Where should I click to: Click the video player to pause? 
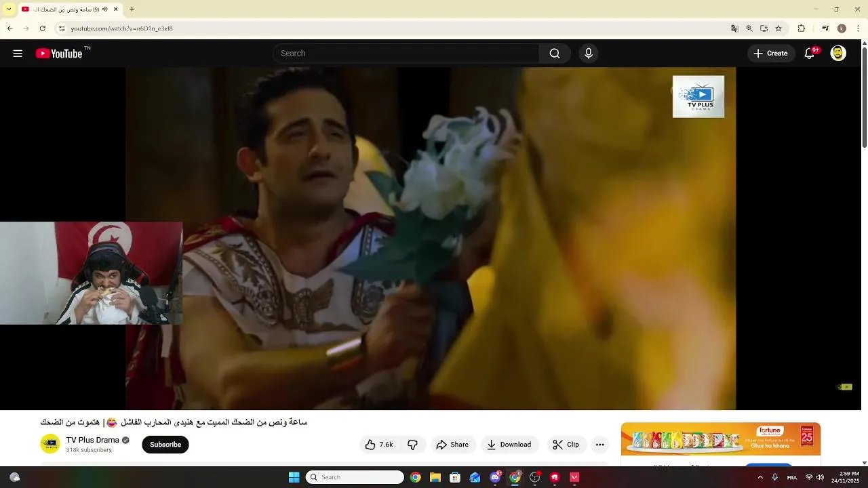pyautogui.click(x=431, y=237)
